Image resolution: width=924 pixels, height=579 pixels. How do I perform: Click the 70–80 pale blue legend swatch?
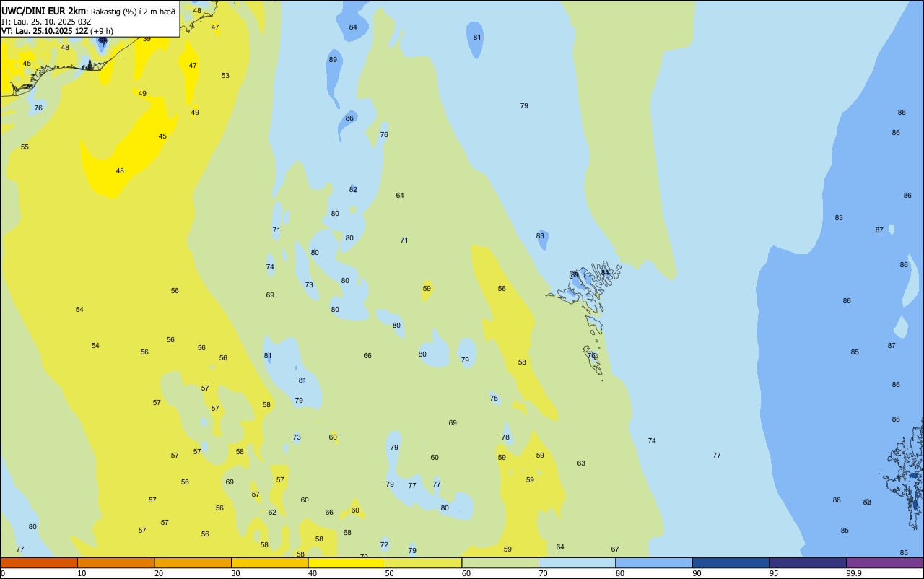click(x=577, y=562)
